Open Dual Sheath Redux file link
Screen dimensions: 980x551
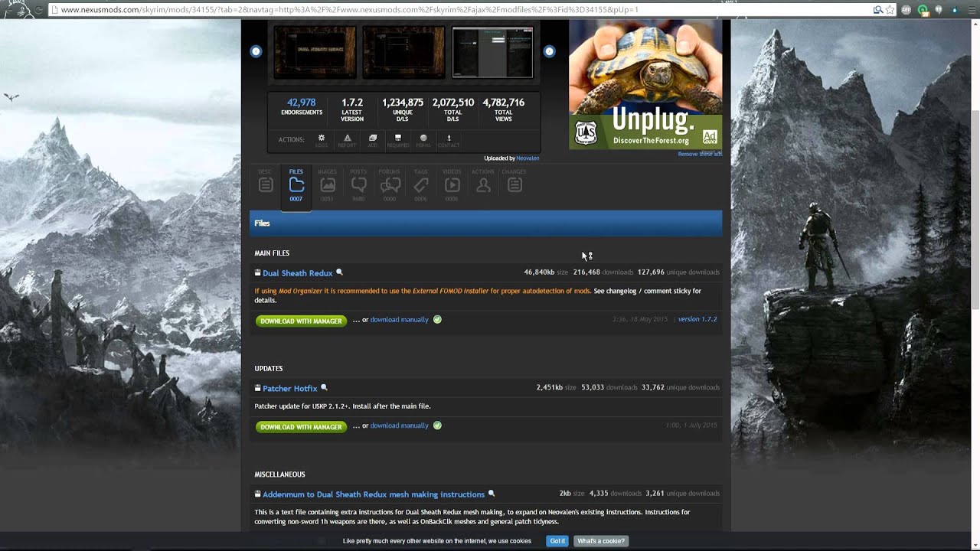[298, 273]
